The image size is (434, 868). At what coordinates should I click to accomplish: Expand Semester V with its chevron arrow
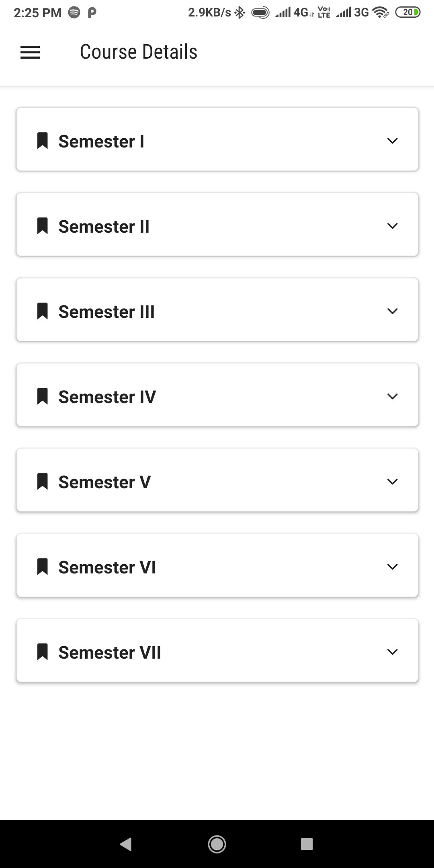click(392, 481)
